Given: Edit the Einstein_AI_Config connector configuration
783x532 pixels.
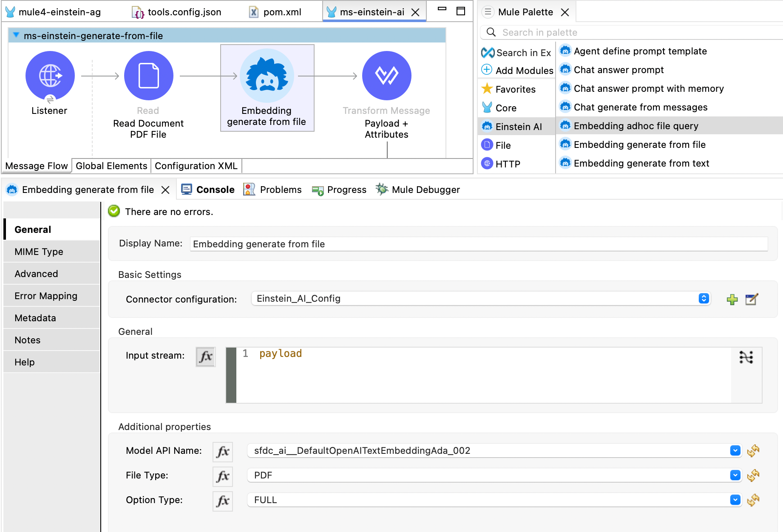Looking at the screenshot, I should pos(752,299).
